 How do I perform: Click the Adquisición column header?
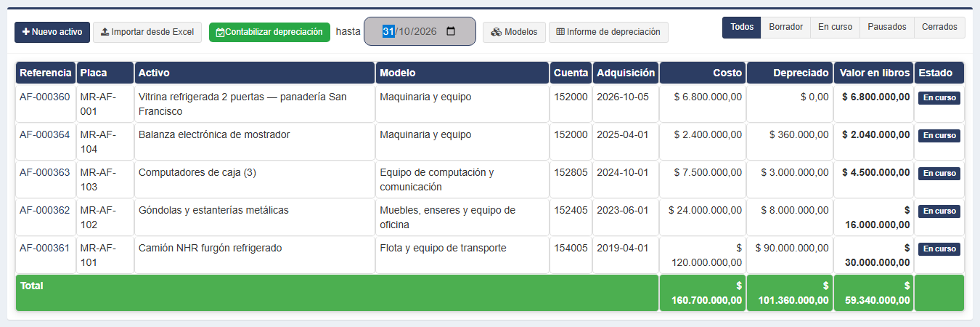(x=626, y=73)
